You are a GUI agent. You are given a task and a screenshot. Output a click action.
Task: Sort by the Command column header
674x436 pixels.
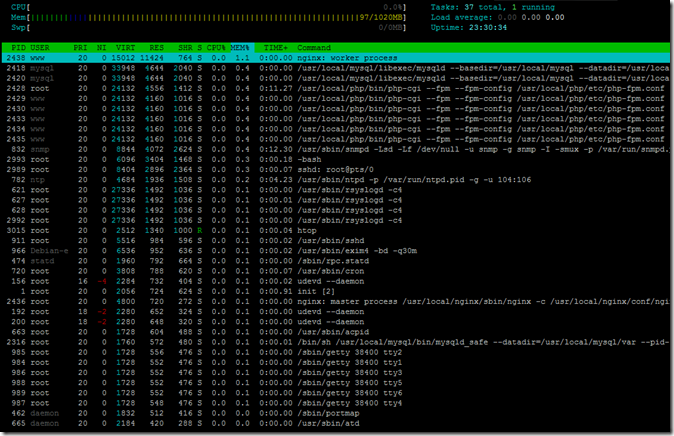click(x=314, y=48)
